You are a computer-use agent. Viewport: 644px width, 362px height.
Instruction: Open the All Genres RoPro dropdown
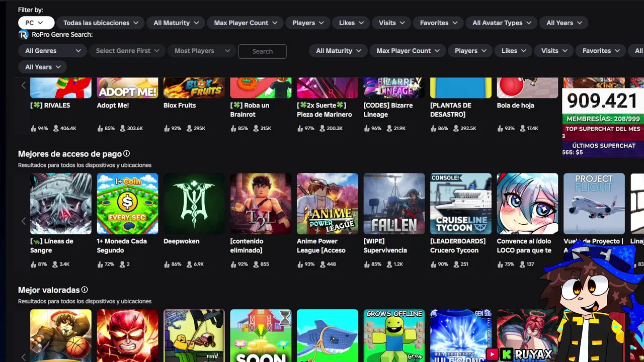point(52,51)
